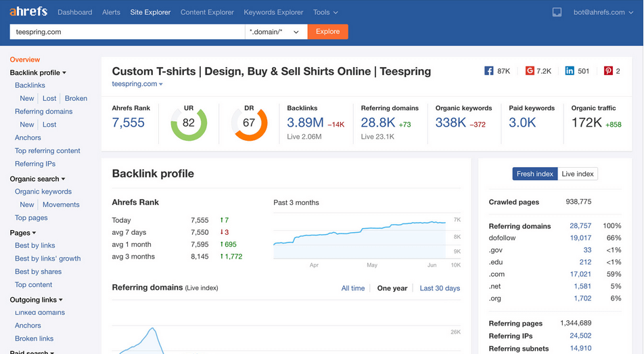644x354 pixels.
Task: Collapse the Pages sidebar section
Action: coord(23,233)
